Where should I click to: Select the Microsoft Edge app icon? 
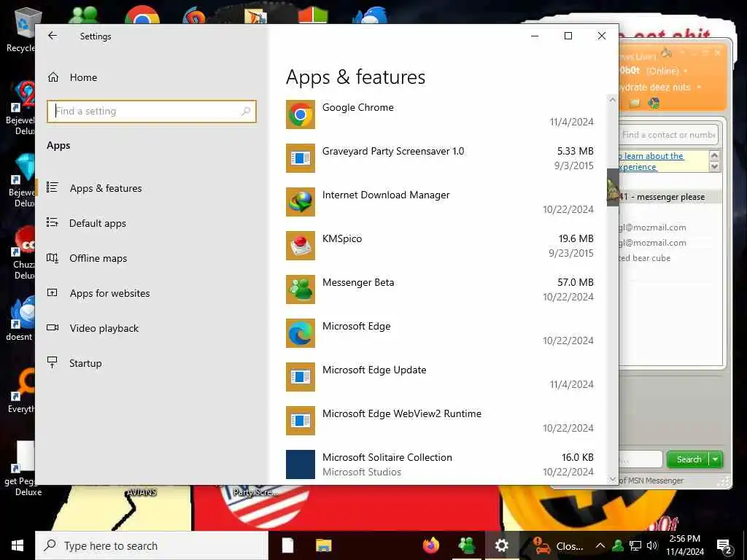pyautogui.click(x=300, y=333)
